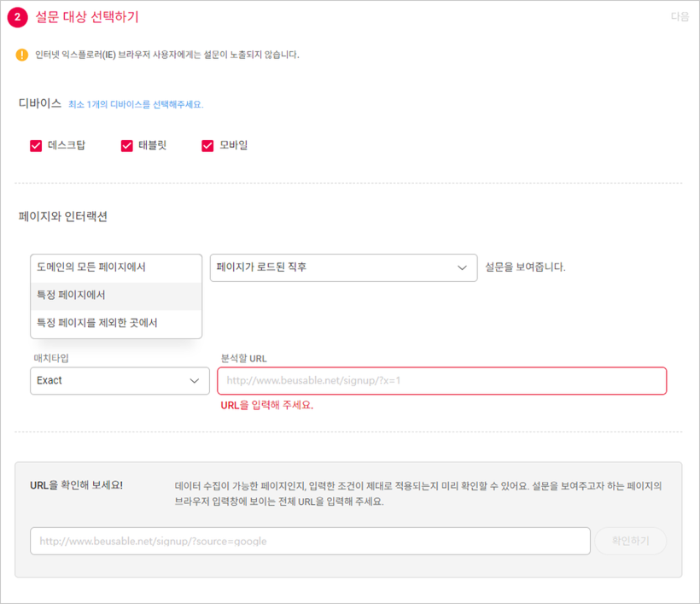Click the 다음 button at top right

point(680,16)
